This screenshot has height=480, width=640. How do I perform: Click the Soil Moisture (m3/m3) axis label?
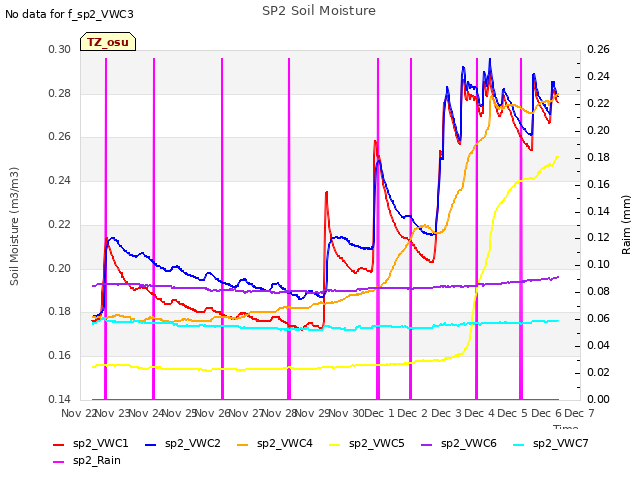[x=14, y=226]
